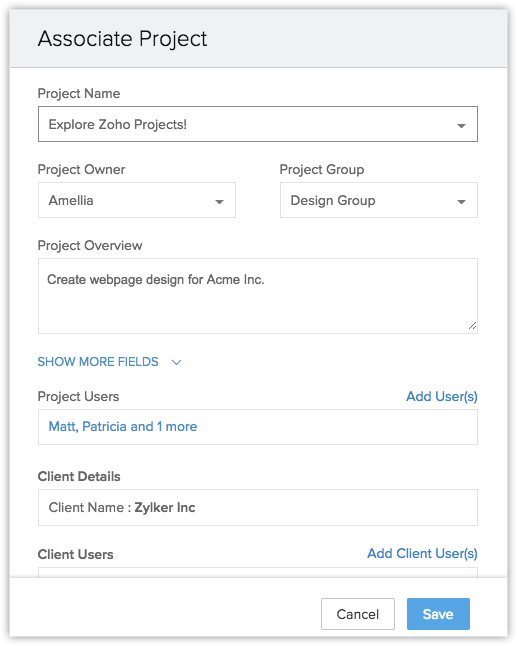Click the Project Users field box
Screen dimensions: 517x646
[258, 427]
